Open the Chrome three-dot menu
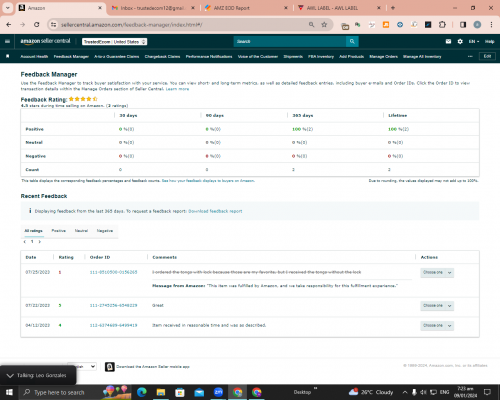The height and width of the screenshot is (400, 500). click(x=491, y=25)
